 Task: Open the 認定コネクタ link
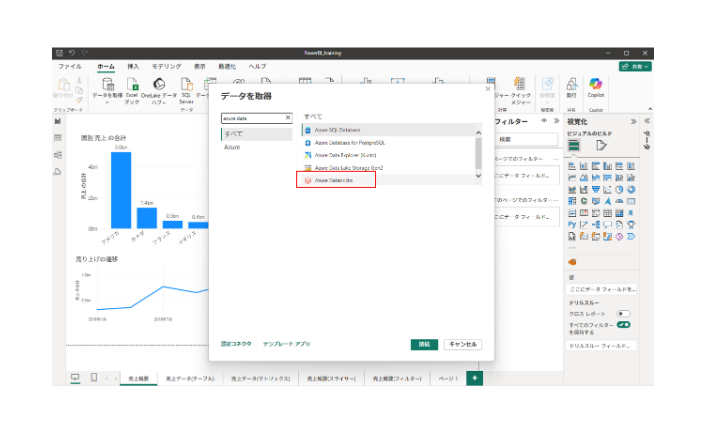(236, 344)
